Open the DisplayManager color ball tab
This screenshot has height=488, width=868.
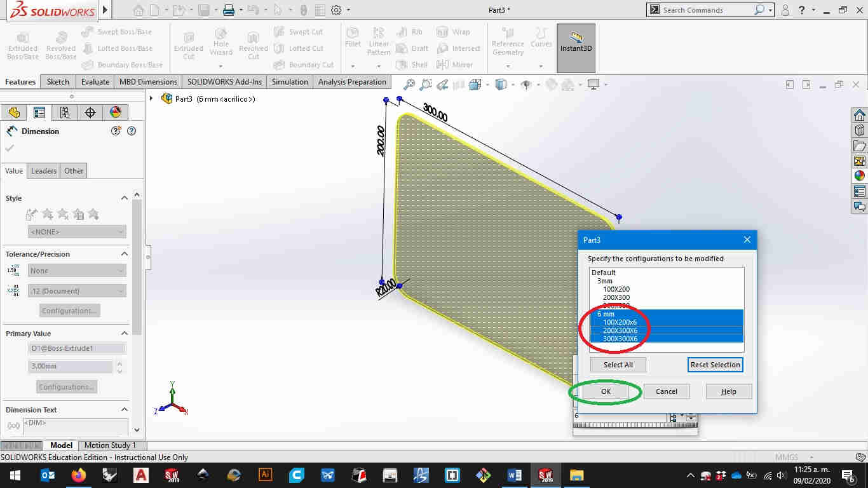116,112
